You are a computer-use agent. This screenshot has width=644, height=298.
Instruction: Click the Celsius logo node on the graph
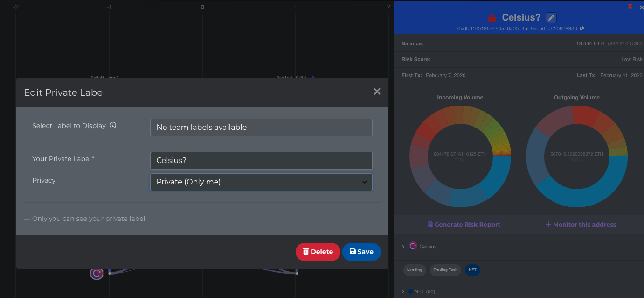tap(97, 274)
